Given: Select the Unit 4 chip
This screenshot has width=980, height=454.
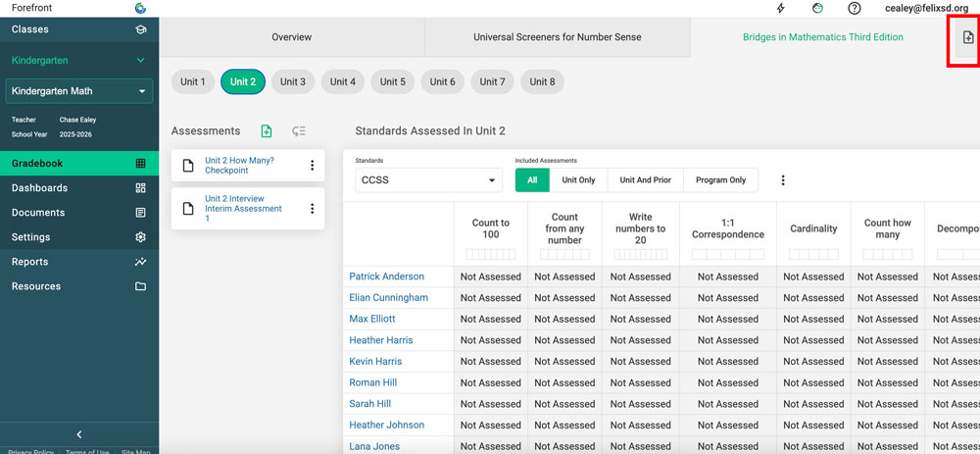Looking at the screenshot, I should tap(343, 82).
